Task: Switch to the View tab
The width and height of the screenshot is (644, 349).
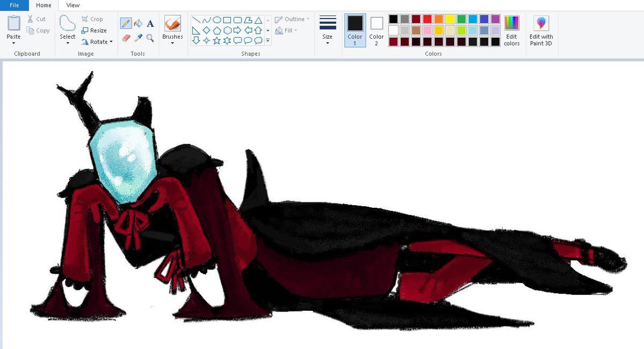Action: pos(73,5)
